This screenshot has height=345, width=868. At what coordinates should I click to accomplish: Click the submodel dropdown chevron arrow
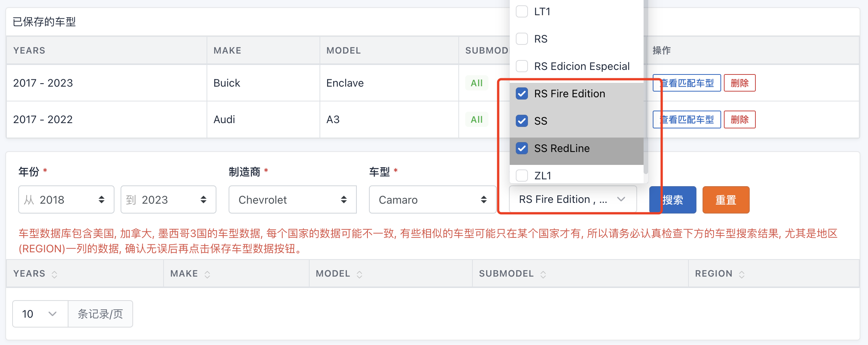tap(621, 199)
